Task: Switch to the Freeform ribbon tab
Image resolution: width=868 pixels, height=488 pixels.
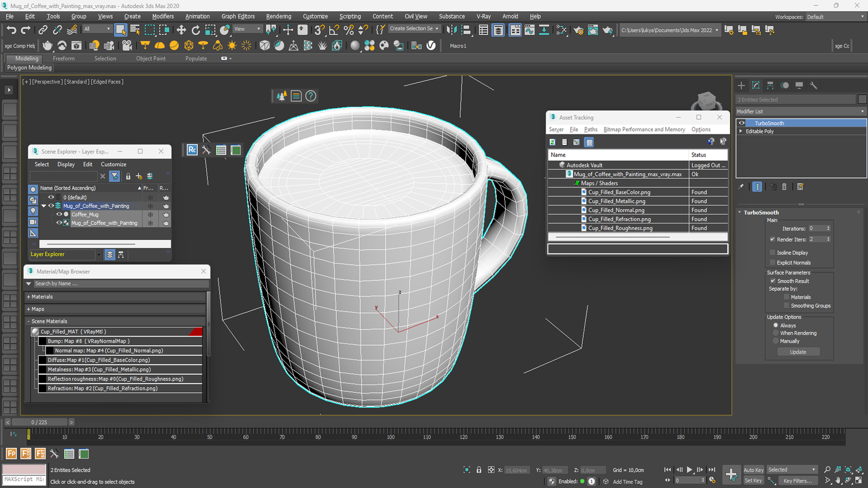Action: (x=63, y=59)
